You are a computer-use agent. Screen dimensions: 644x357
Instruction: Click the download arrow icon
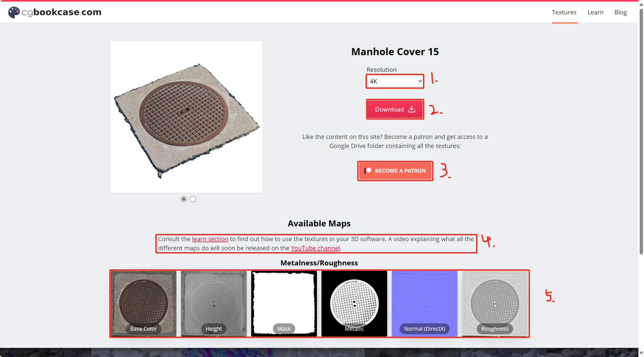coord(411,109)
